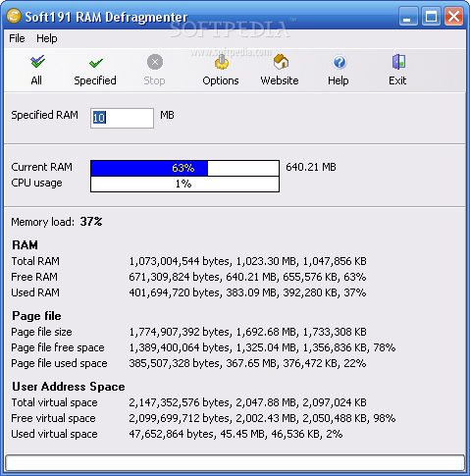Click the Used RAM row value
The width and height of the screenshot is (470, 476).
(x=247, y=292)
